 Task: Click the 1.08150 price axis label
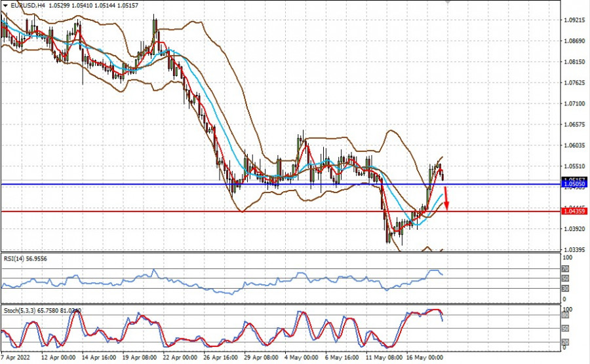pyautogui.click(x=574, y=62)
